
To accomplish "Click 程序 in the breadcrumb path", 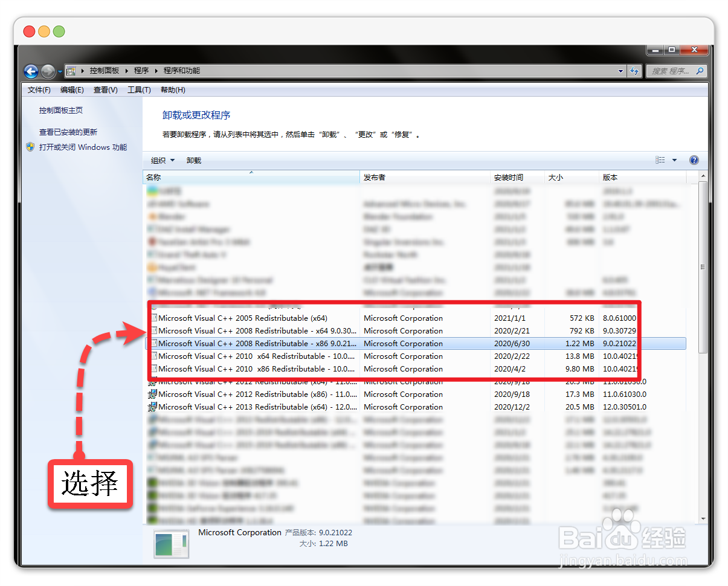I will click(141, 71).
